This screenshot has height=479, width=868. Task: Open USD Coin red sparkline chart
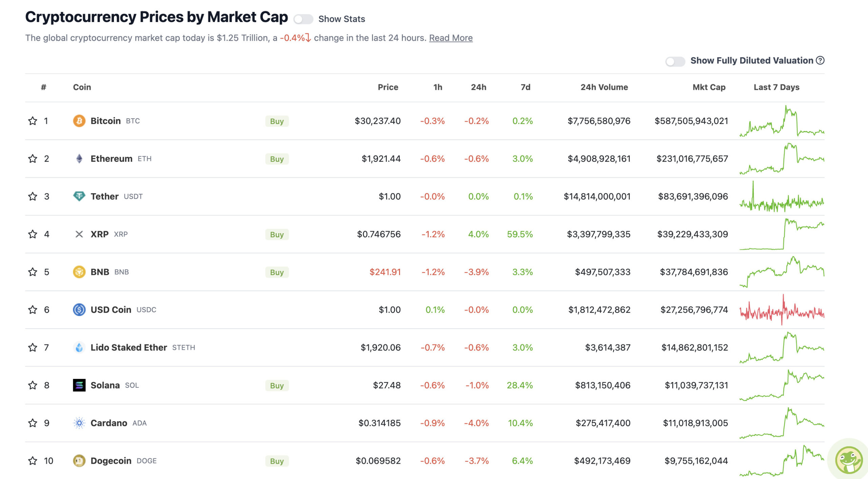(782, 310)
